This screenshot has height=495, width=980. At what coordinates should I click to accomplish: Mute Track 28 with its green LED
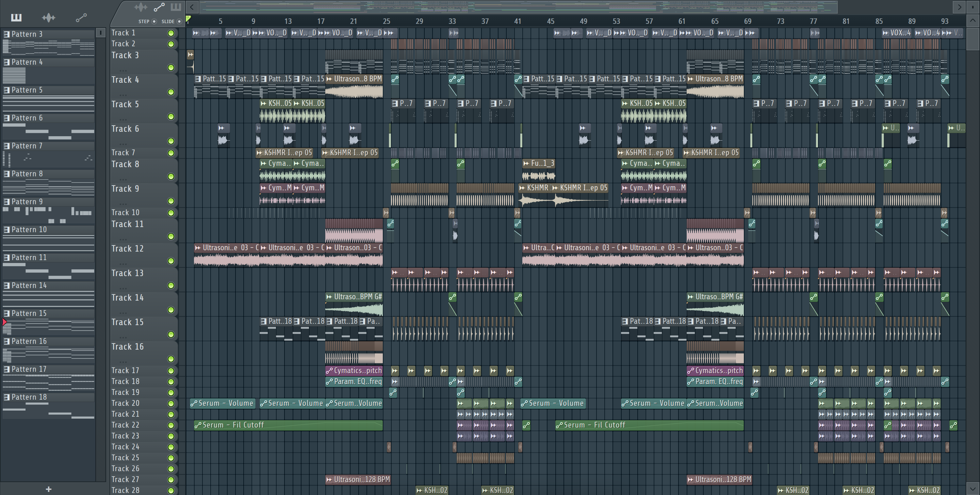point(171,491)
